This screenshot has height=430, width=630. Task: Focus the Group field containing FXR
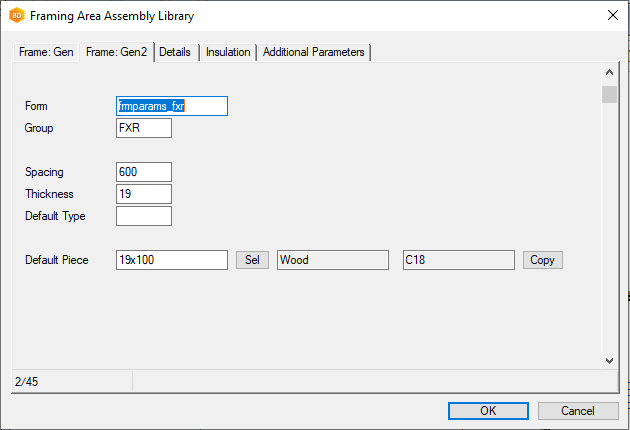click(144, 128)
